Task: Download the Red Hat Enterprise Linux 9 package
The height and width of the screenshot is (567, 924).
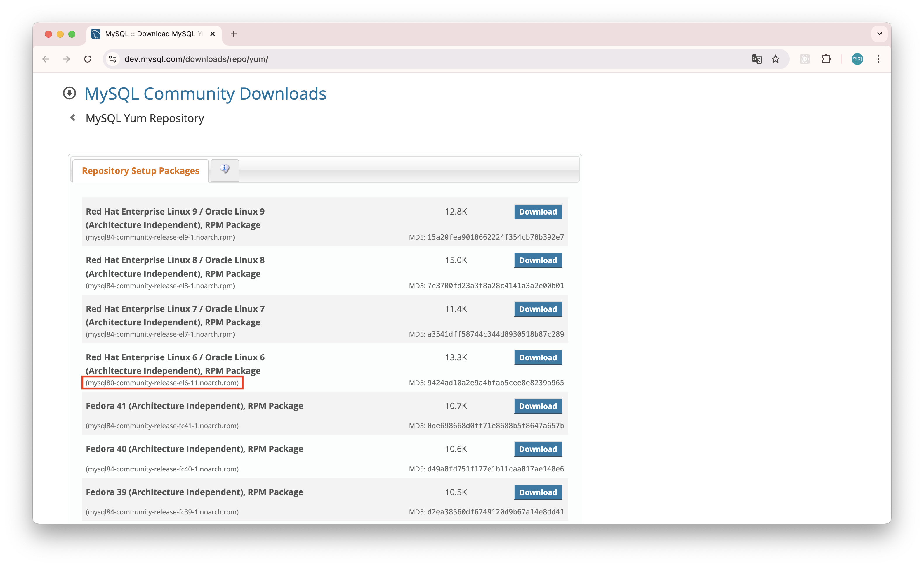Action: click(x=538, y=212)
